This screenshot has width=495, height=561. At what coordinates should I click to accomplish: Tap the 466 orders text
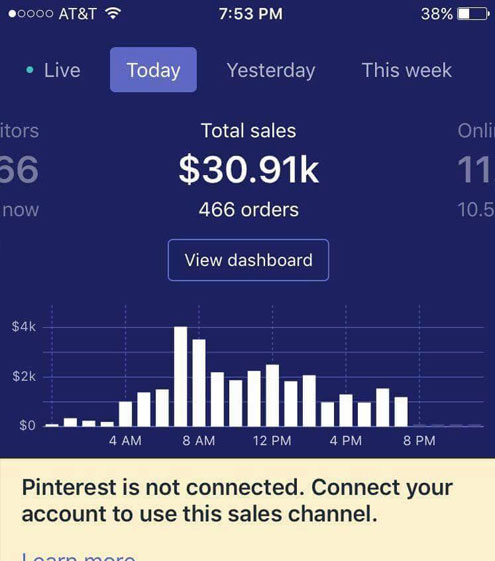pyautogui.click(x=249, y=210)
